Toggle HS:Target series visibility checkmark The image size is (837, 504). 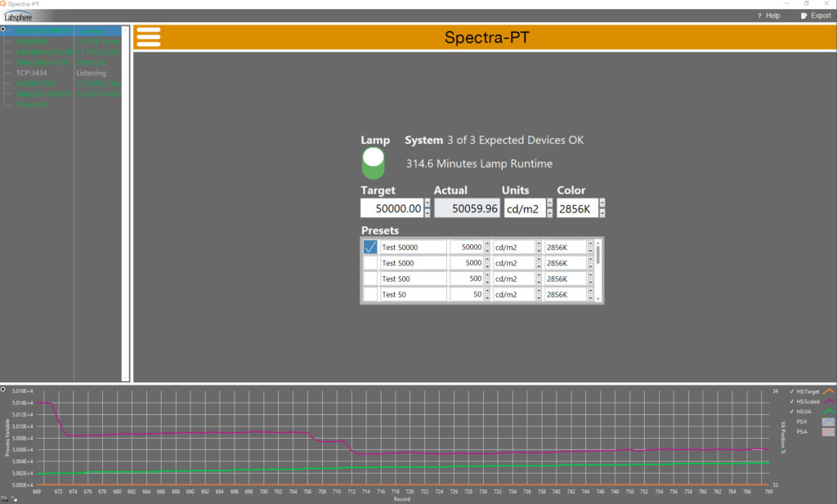791,391
